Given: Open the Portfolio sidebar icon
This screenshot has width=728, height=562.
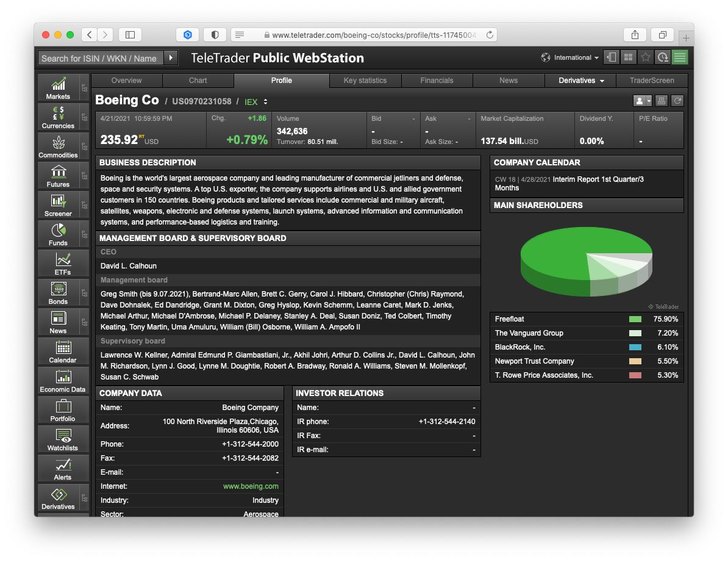Looking at the screenshot, I should point(63,410).
